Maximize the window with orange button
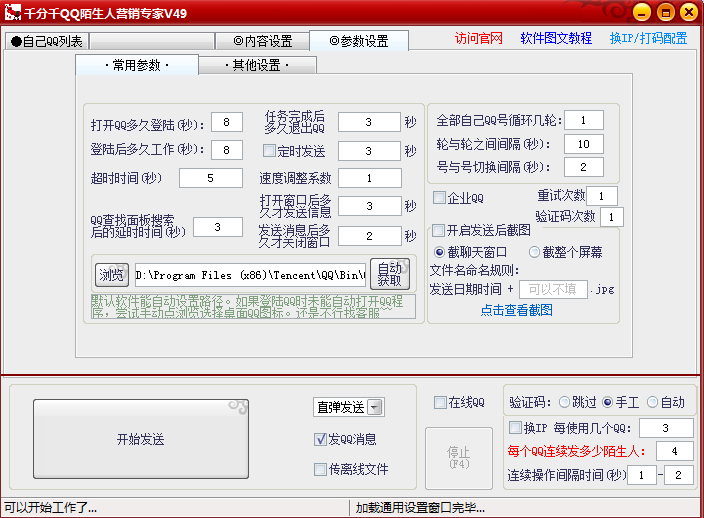 point(665,13)
